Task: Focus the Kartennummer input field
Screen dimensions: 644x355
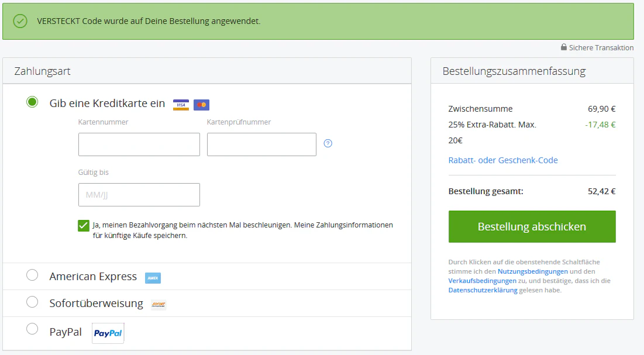Action: point(139,144)
